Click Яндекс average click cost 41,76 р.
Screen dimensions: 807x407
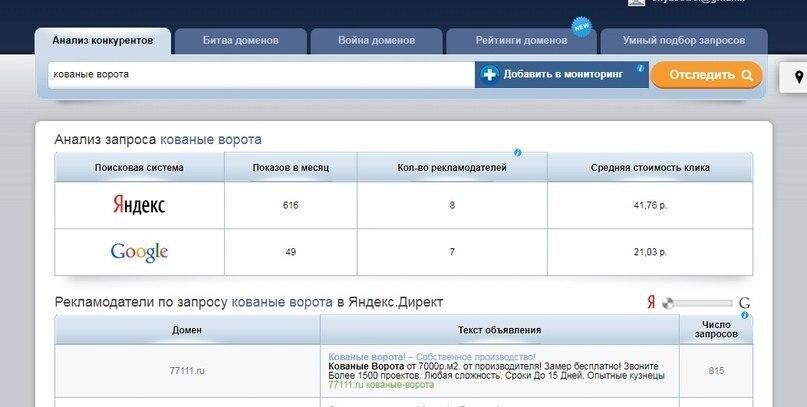click(x=650, y=205)
